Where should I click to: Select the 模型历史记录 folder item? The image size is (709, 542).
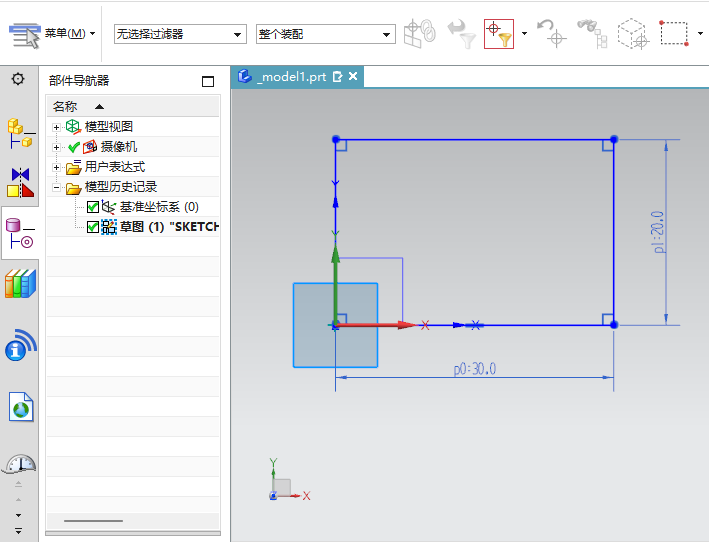point(120,187)
